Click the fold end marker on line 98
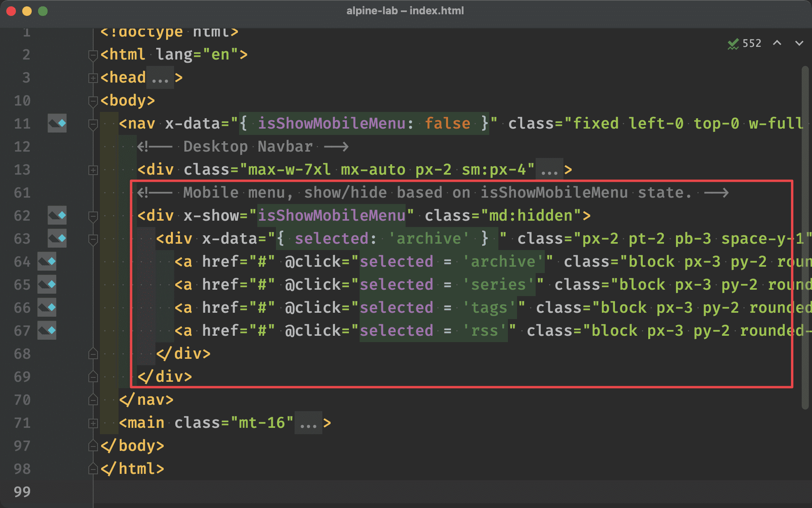Viewport: 812px width, 508px height. (x=93, y=469)
